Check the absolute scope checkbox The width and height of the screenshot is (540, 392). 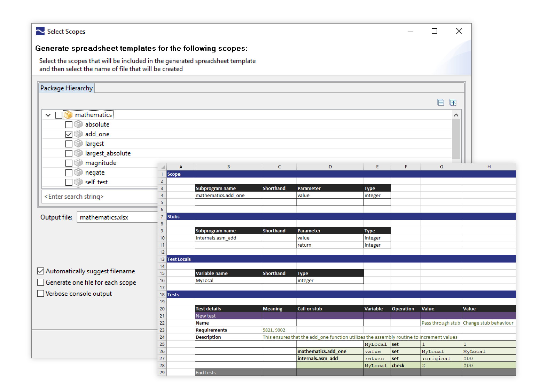point(69,125)
